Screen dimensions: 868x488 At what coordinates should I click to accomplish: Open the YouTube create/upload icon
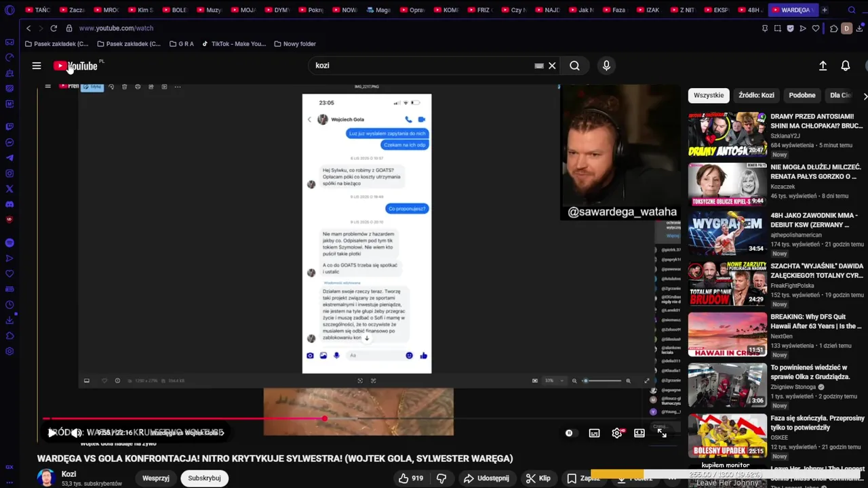pyautogui.click(x=823, y=66)
